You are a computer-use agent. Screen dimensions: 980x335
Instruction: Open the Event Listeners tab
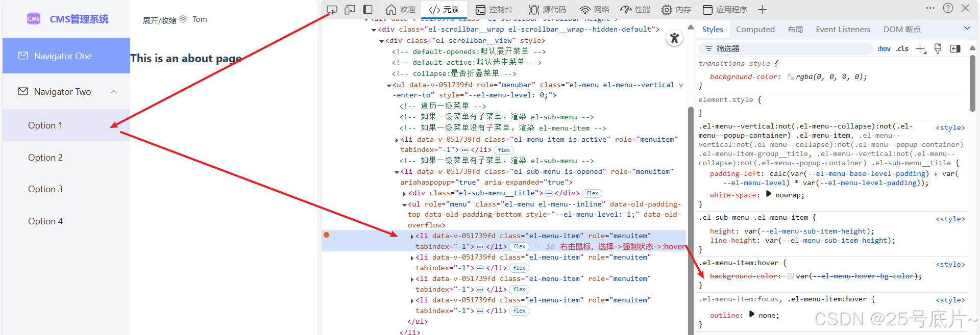[843, 30]
